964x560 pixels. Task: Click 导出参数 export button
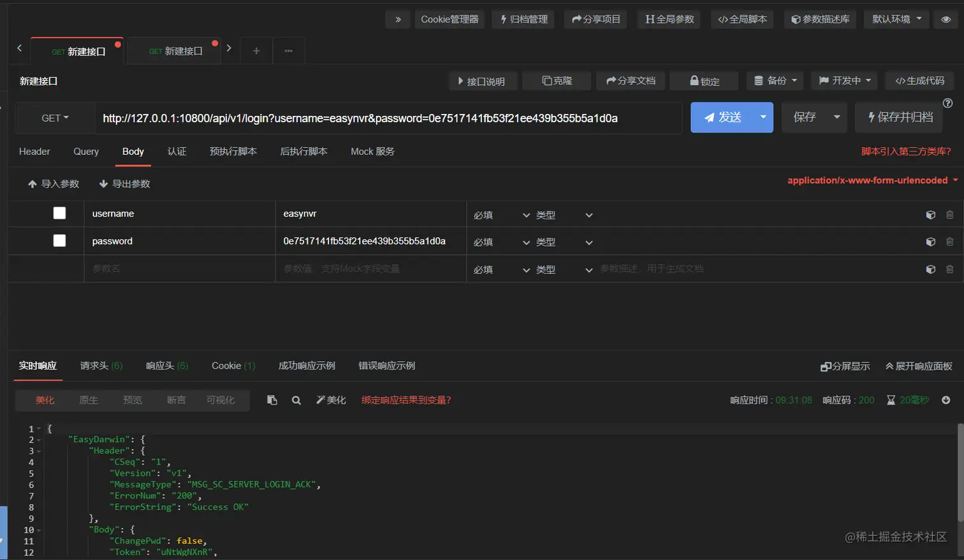(x=125, y=184)
